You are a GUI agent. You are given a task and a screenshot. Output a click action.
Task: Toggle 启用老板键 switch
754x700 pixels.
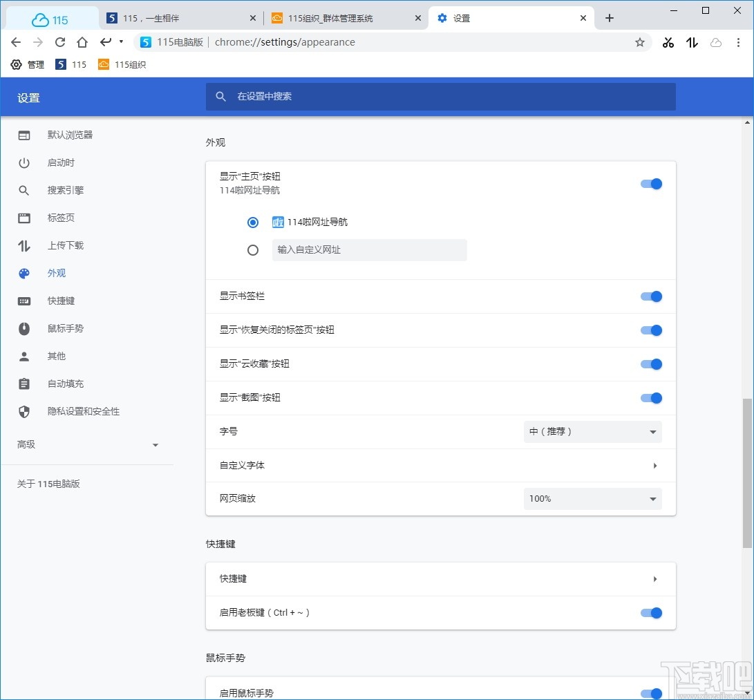pos(651,612)
